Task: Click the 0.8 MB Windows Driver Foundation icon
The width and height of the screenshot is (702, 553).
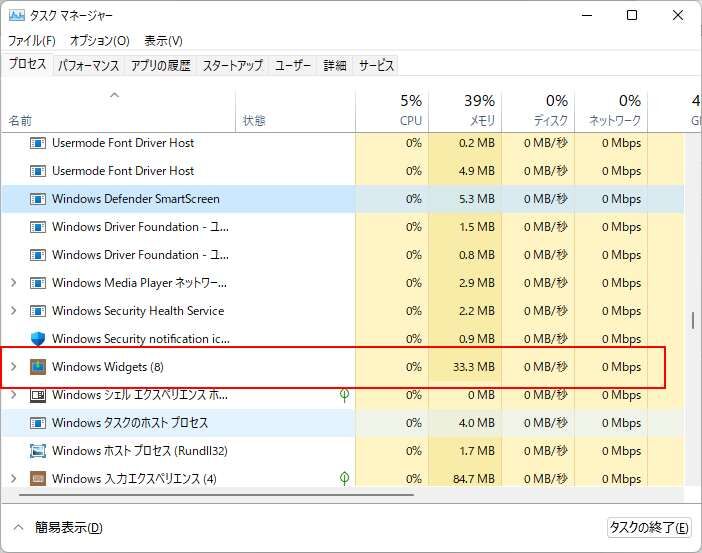Action: (x=38, y=255)
